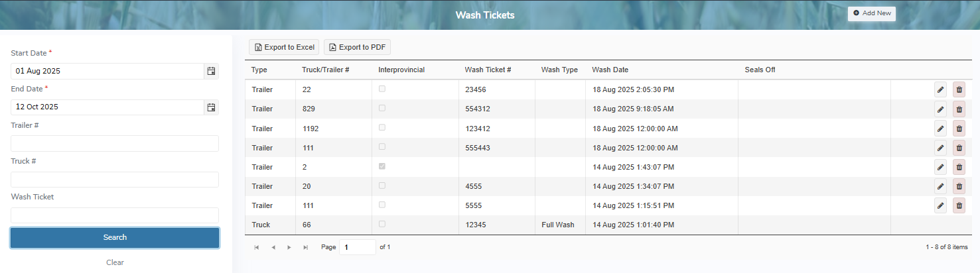Open the Start Date calendar picker
The image size is (980, 273).
tap(211, 71)
